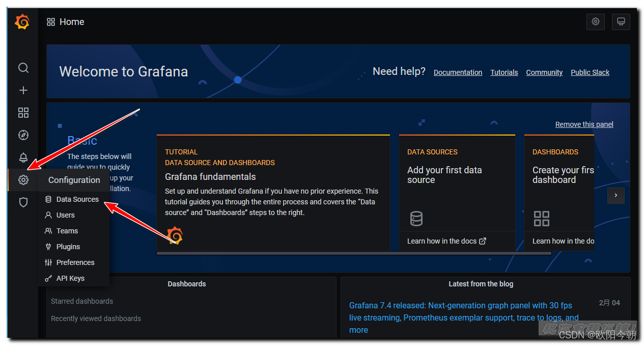Open Plugins from the Configuration menu

pyautogui.click(x=68, y=247)
